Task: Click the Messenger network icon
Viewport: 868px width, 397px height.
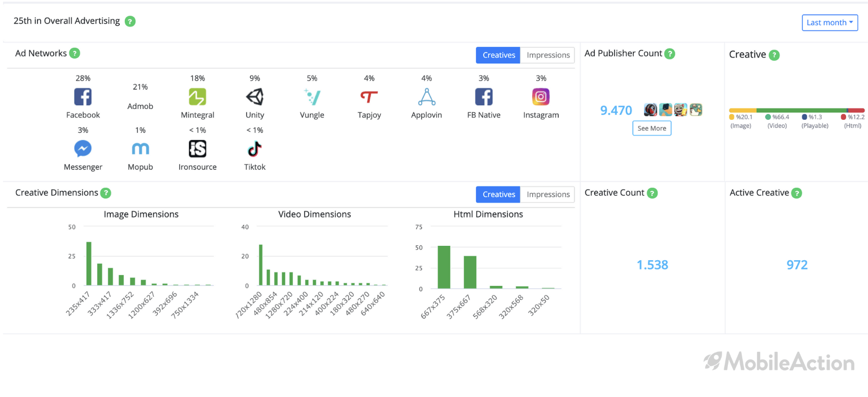Action: coord(83,149)
